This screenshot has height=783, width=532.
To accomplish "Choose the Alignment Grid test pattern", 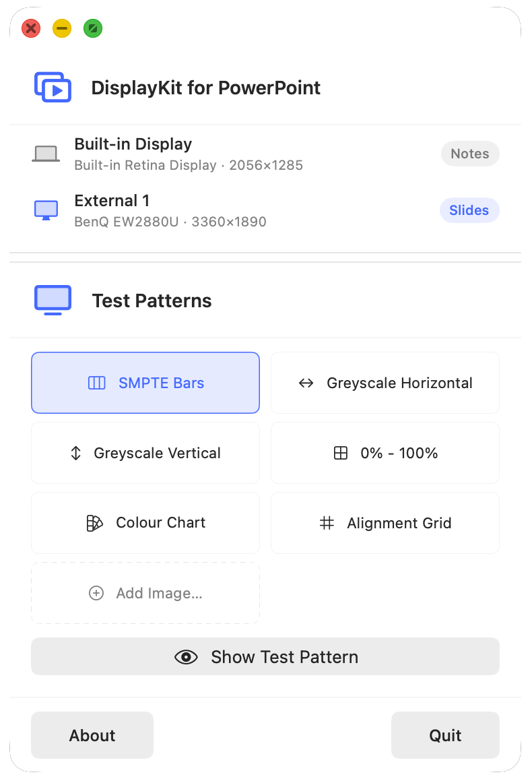I will tap(385, 523).
